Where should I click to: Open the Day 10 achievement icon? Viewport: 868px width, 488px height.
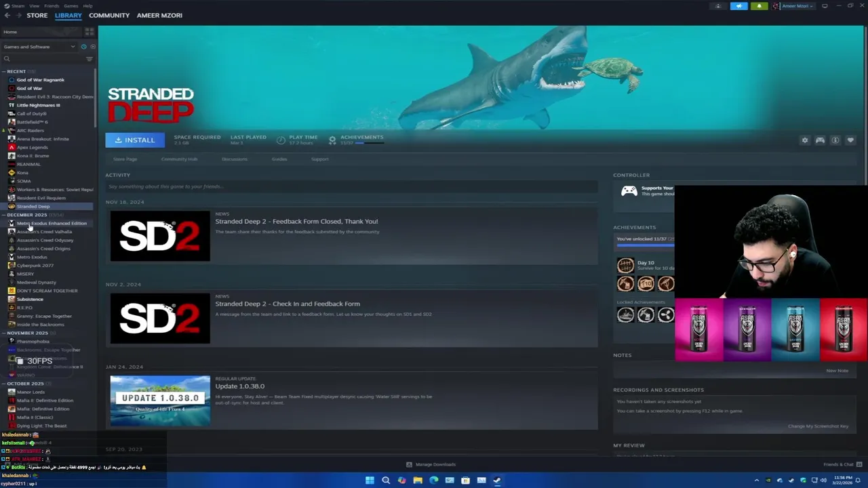click(625, 265)
